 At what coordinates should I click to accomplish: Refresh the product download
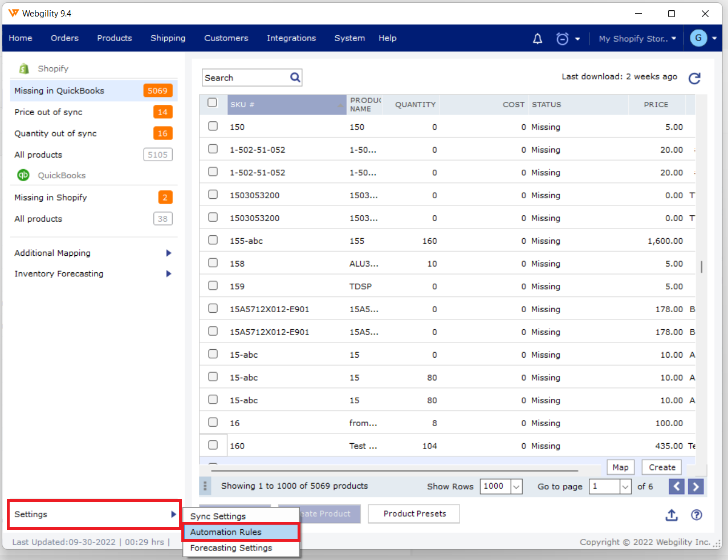(x=694, y=78)
